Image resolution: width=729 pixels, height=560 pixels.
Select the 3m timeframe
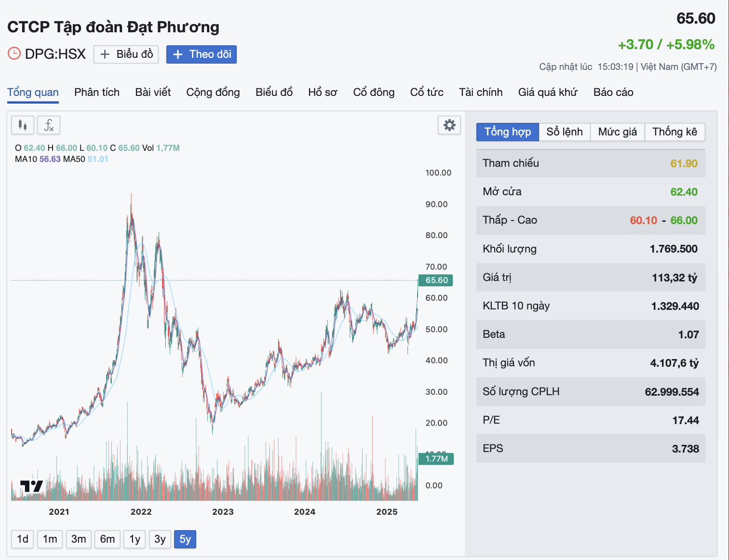point(79,539)
